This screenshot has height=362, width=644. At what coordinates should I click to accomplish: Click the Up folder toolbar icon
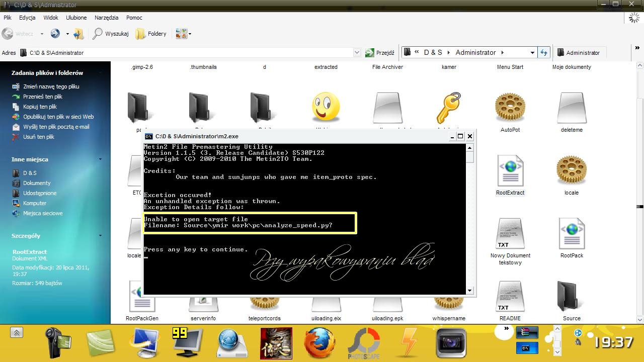(78, 34)
